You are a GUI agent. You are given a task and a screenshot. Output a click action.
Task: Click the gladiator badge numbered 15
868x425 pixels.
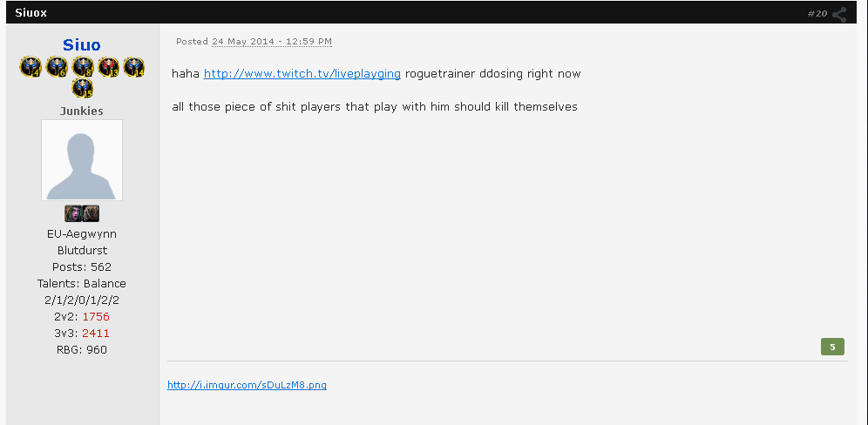coord(82,88)
